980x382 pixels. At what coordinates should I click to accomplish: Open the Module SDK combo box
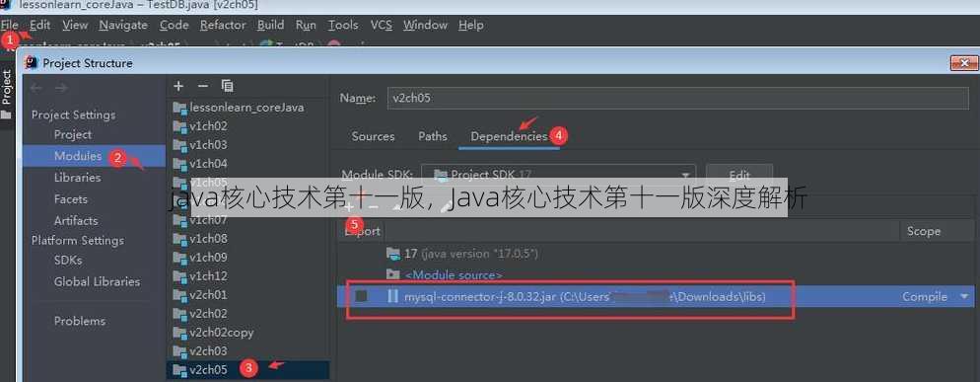pyautogui.click(x=559, y=175)
